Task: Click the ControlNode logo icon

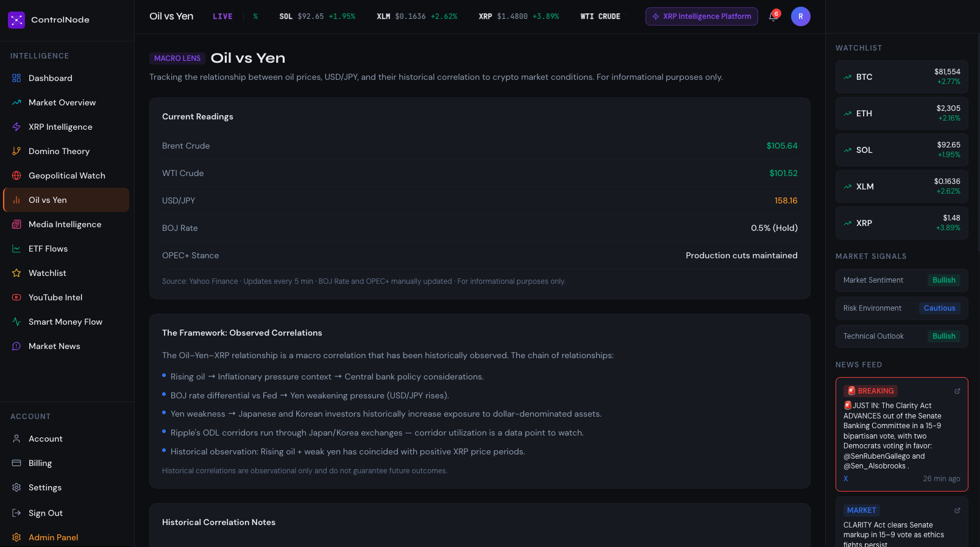Action: point(16,20)
